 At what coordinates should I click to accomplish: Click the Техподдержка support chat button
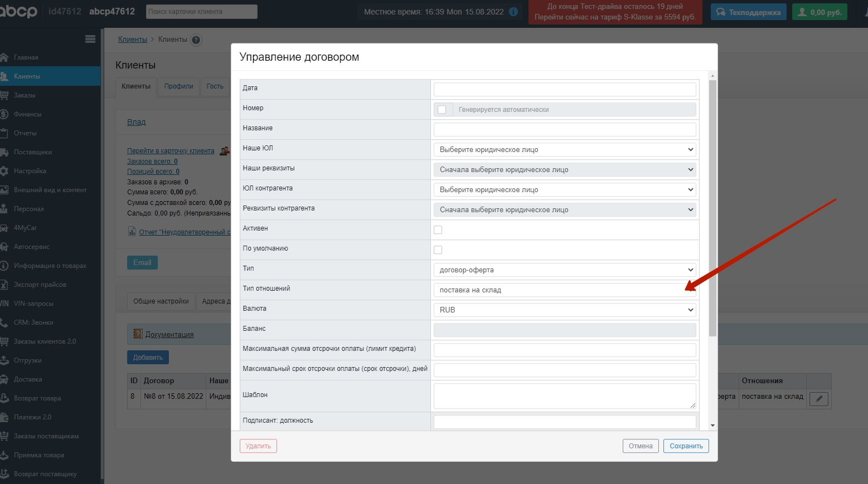pos(748,12)
